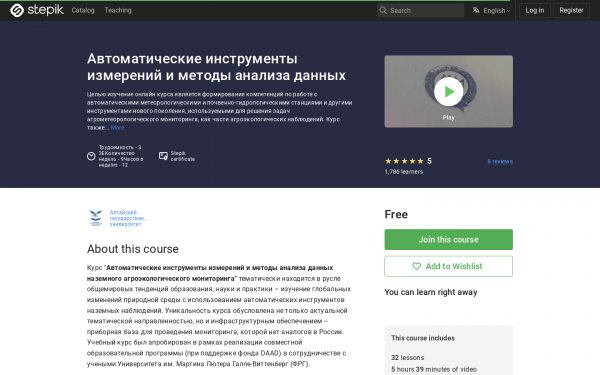Expand description with the More link
The image size is (600, 375).
click(117, 128)
